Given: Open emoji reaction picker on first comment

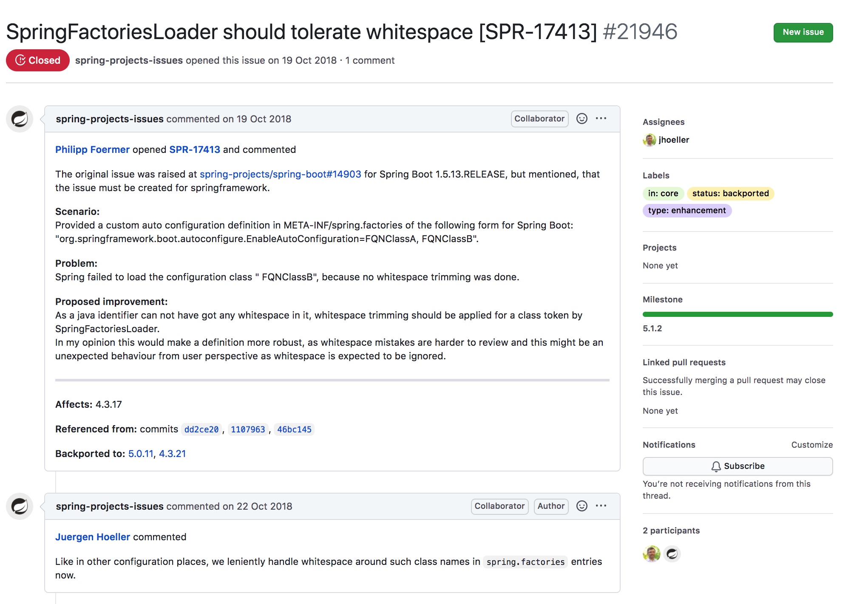Looking at the screenshot, I should click(582, 119).
